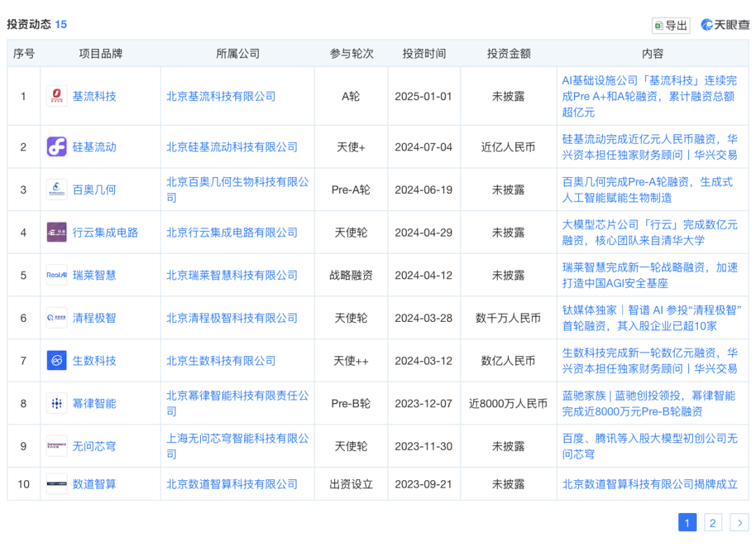Click the 导出 export button
Viewport: 756px width, 557px height.
click(670, 24)
